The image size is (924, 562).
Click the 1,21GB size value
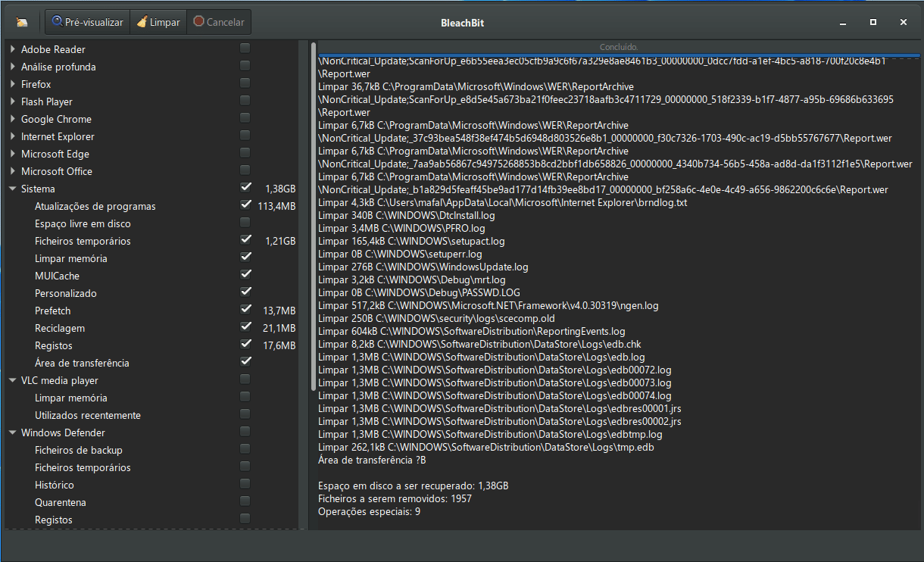coord(280,241)
